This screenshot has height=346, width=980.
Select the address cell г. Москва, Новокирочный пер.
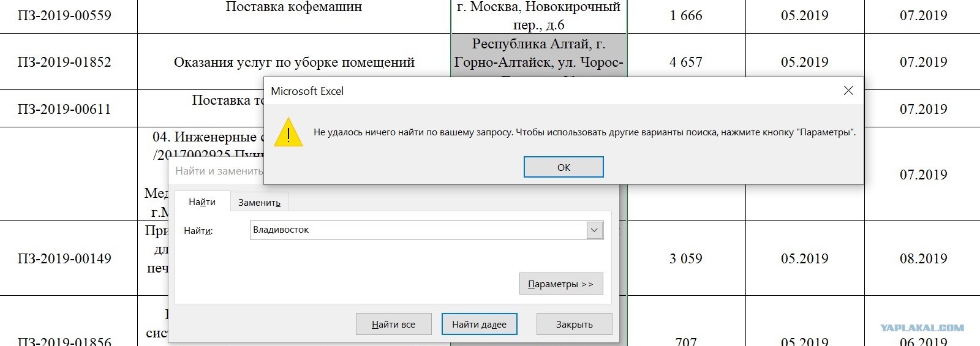tap(539, 16)
